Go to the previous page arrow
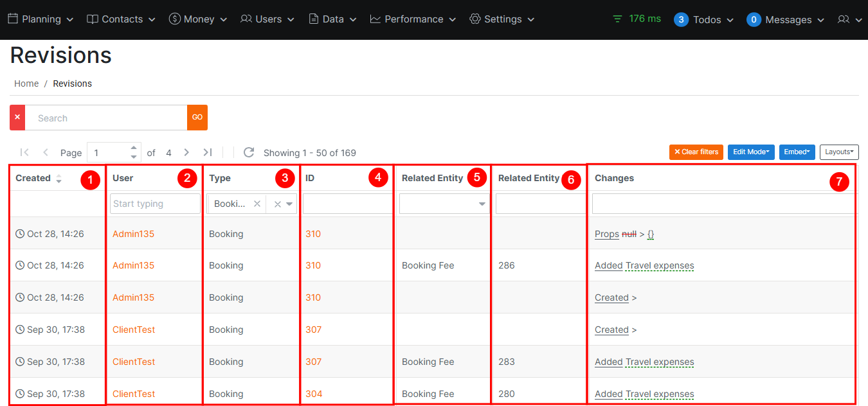The image size is (868, 406). coord(46,152)
